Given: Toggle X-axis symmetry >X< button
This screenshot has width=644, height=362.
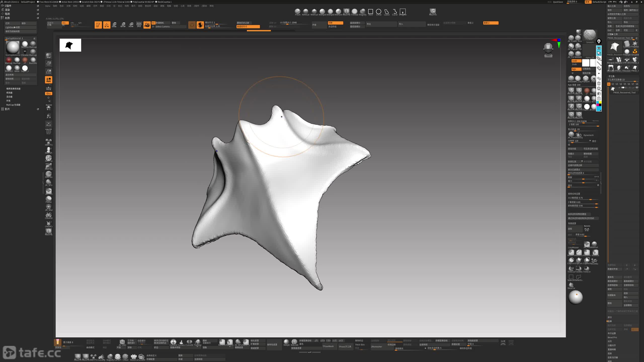Looking at the screenshot, I should 65,23.
